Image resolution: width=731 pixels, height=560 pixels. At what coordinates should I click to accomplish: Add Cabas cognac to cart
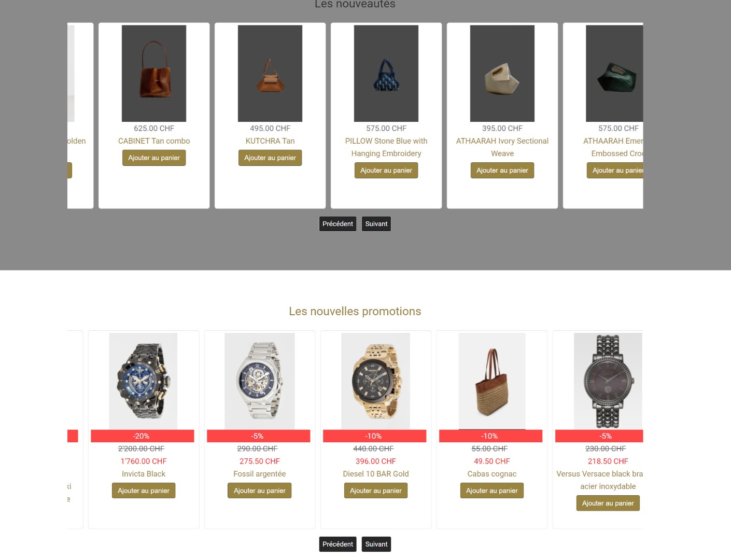pos(492,491)
